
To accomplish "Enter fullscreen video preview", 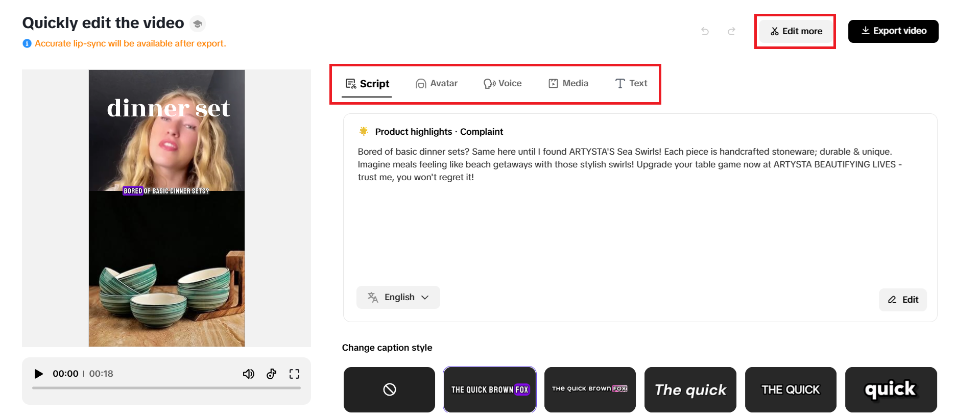I will (x=294, y=374).
